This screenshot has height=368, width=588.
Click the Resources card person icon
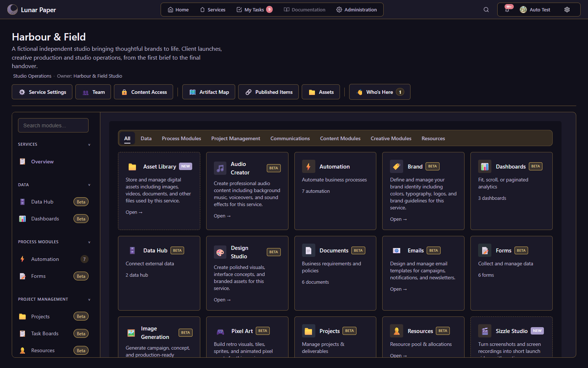point(397,331)
